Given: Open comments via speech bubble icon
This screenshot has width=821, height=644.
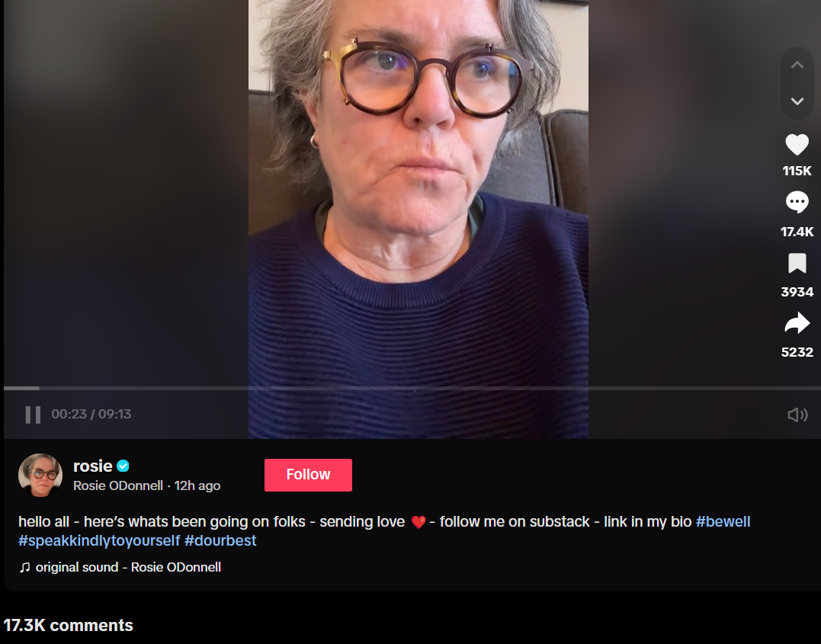Looking at the screenshot, I should pos(797,202).
